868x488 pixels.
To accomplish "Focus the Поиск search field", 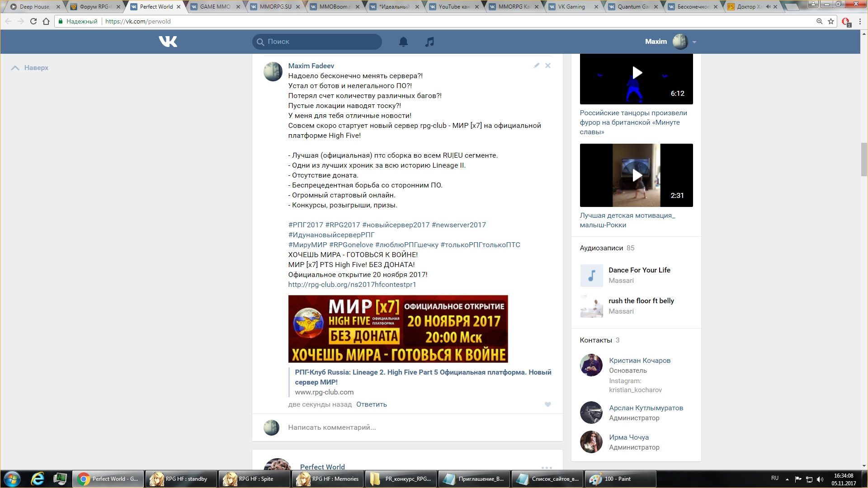I will [317, 42].
